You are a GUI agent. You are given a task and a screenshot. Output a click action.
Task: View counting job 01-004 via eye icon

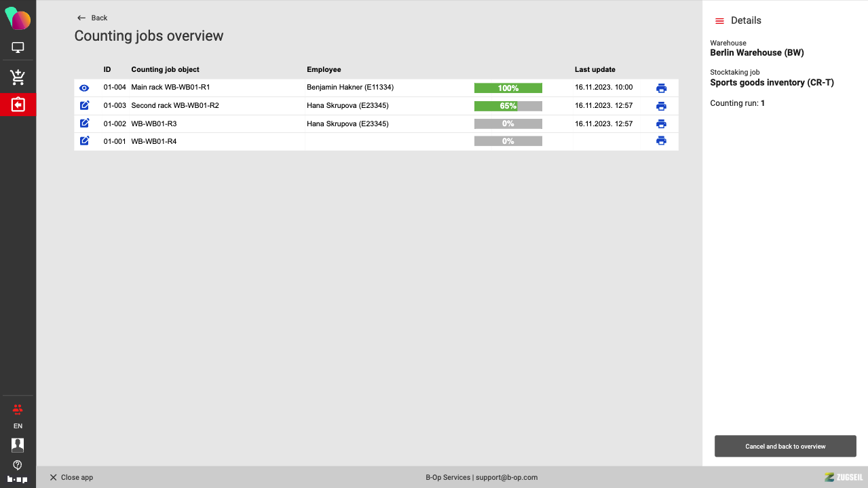click(x=84, y=88)
